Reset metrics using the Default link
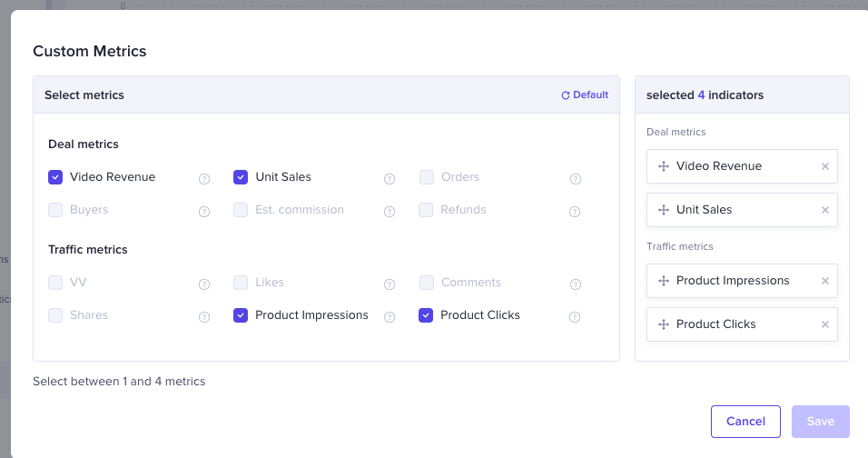Viewport: 868px width, 458px height. [585, 95]
